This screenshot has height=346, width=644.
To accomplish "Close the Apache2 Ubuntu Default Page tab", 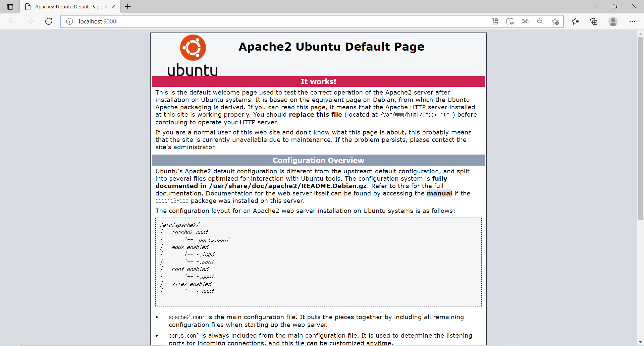I will click(113, 7).
